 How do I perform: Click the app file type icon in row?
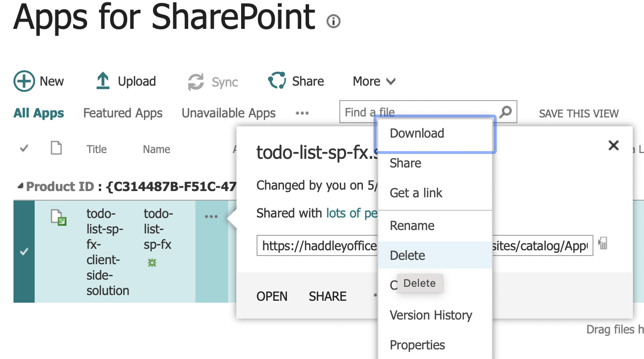pyautogui.click(x=58, y=218)
